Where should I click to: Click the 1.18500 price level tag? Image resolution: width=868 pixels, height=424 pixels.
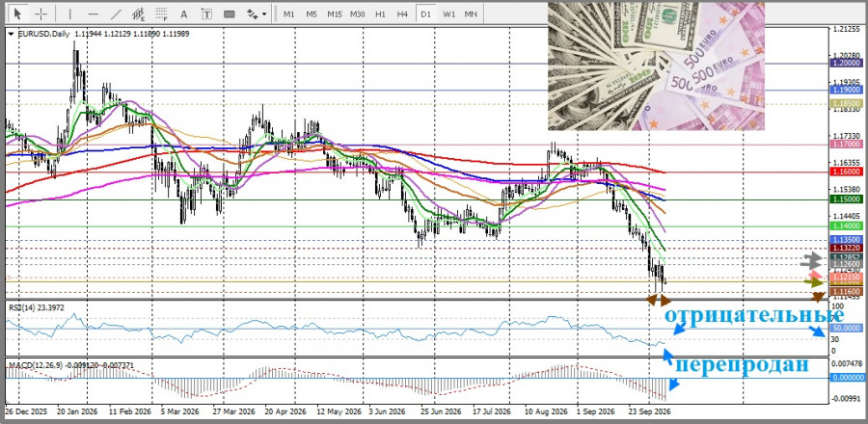tap(846, 104)
